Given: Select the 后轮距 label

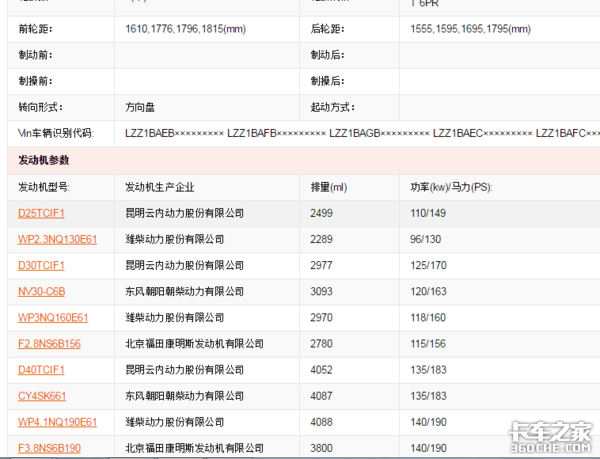Looking at the screenshot, I should pos(328,29).
